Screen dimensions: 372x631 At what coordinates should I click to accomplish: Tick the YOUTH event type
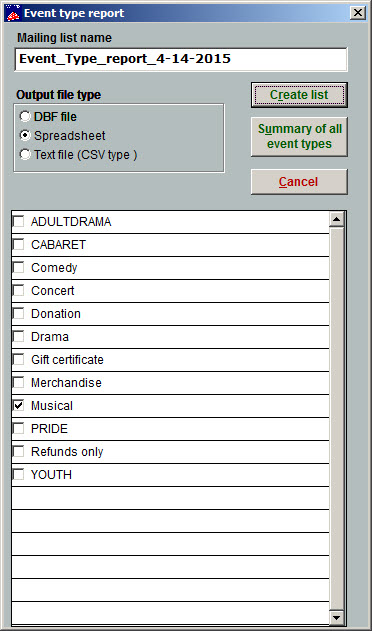19,474
